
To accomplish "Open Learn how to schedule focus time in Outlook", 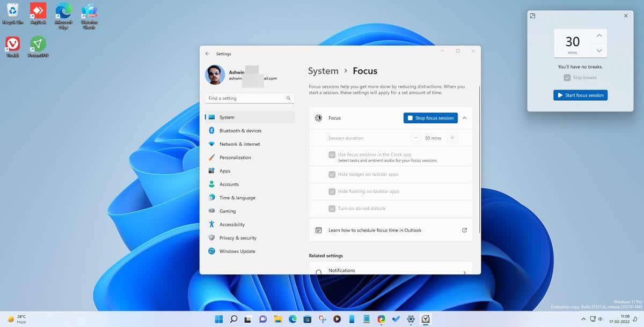I will [391, 230].
